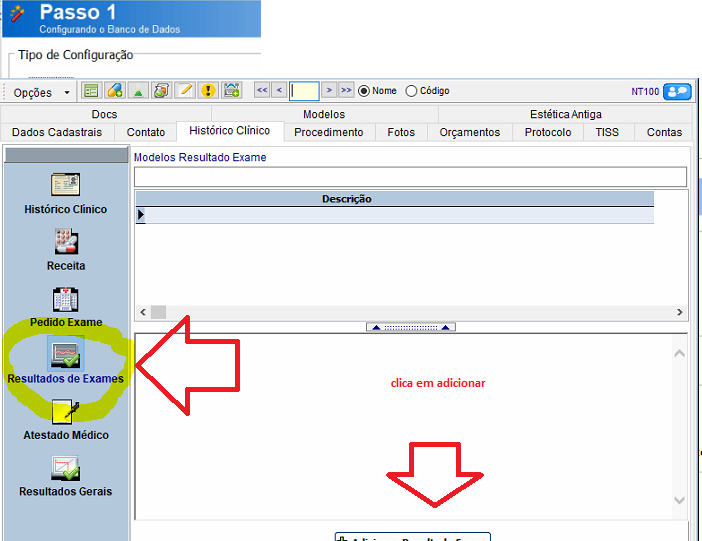The width and height of the screenshot is (702, 541).
Task: Click the Receita icon in sidebar
Action: 65,243
